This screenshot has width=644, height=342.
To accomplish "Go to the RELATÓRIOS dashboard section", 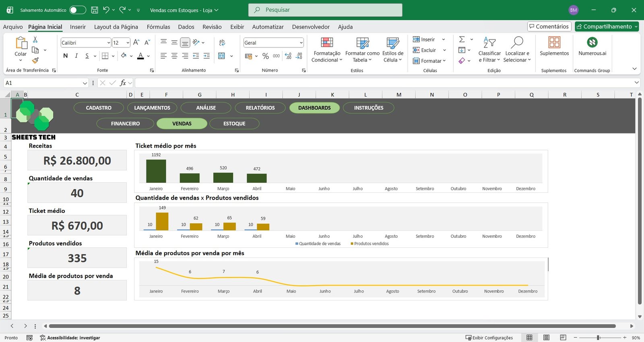I will tap(260, 108).
